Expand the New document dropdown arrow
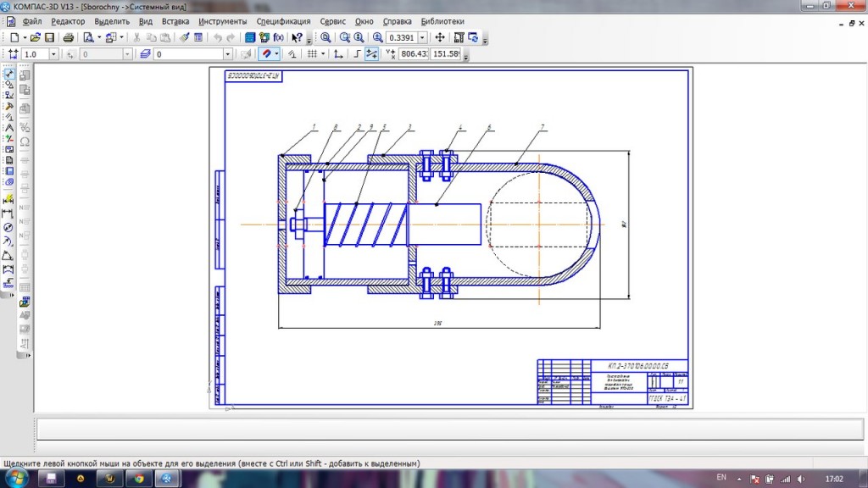868x488 pixels. 25,37
